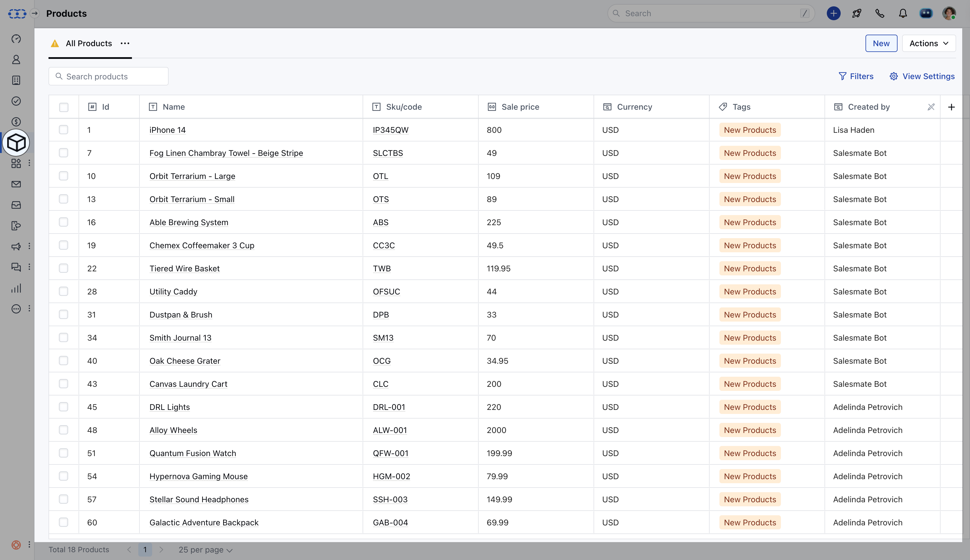Open the notifications bell icon
Screen dimensions: 970x560
click(x=903, y=14)
